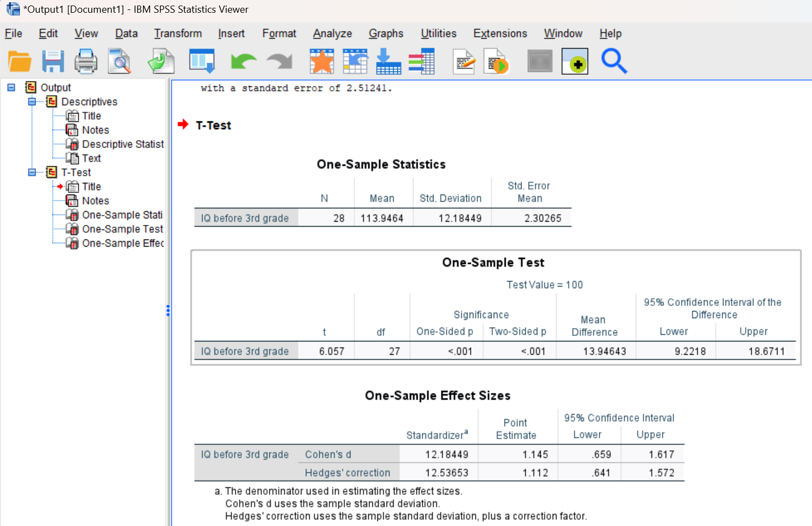The height and width of the screenshot is (526, 812).
Task: Select Text item under Descriptives
Action: coord(91,158)
